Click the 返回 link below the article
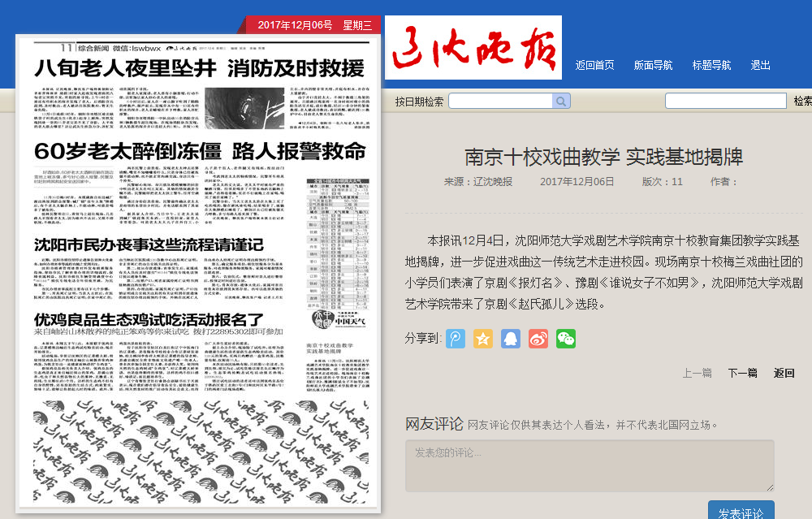This screenshot has width=812, height=519. coord(784,373)
